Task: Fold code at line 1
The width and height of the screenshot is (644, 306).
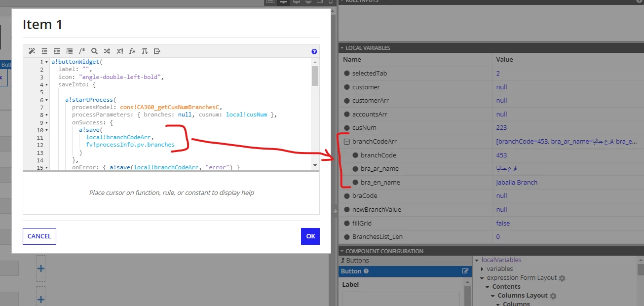Action: [46, 62]
